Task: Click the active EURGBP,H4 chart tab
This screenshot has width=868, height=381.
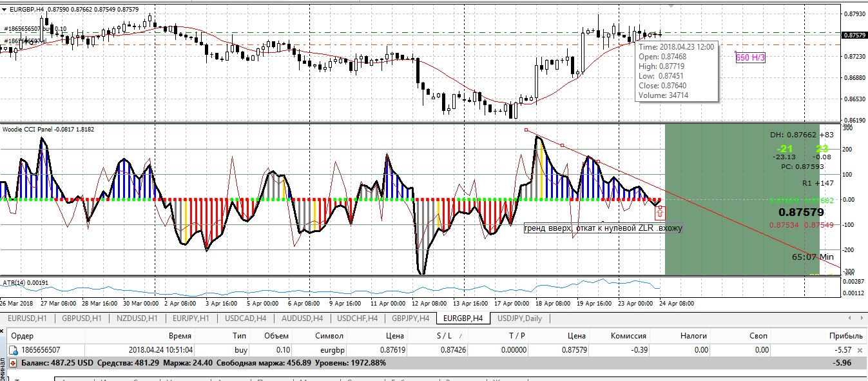Action: click(x=463, y=318)
